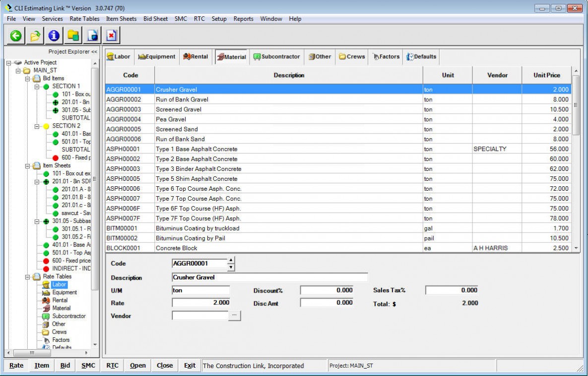588x376 pixels.
Task: Click the red X document toolbar icon
Action: pyautogui.click(x=111, y=36)
